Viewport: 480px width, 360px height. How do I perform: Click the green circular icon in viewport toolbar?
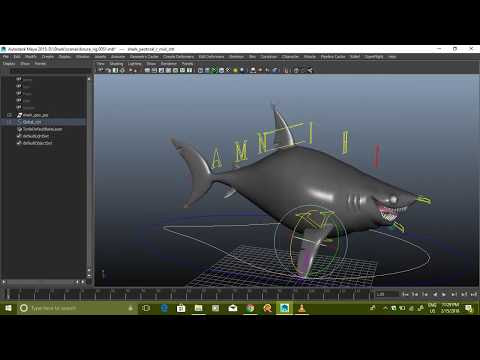point(214,70)
